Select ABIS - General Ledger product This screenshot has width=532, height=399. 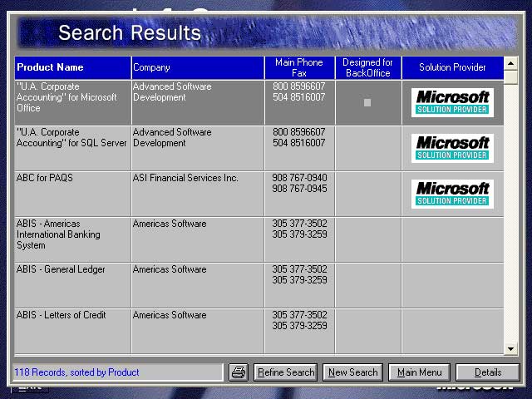pos(73,286)
